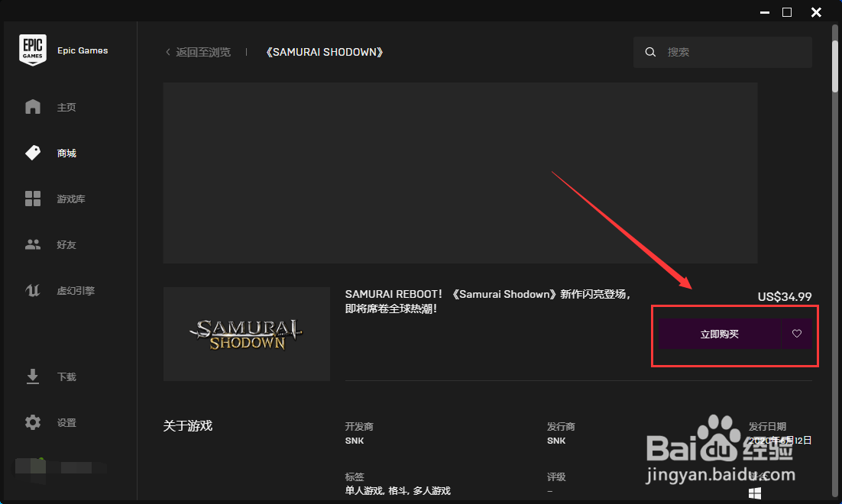Add game to wishlist with heart icon
This screenshot has width=842, height=504.
coord(797,334)
